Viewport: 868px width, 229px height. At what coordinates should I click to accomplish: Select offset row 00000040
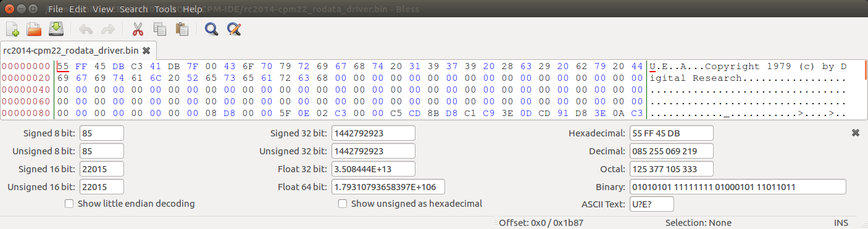click(x=26, y=90)
